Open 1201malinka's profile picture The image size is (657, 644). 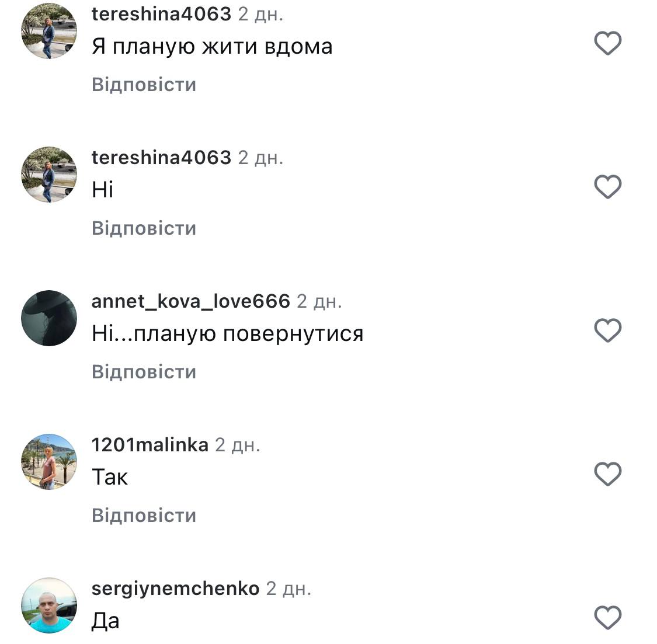pos(49,462)
